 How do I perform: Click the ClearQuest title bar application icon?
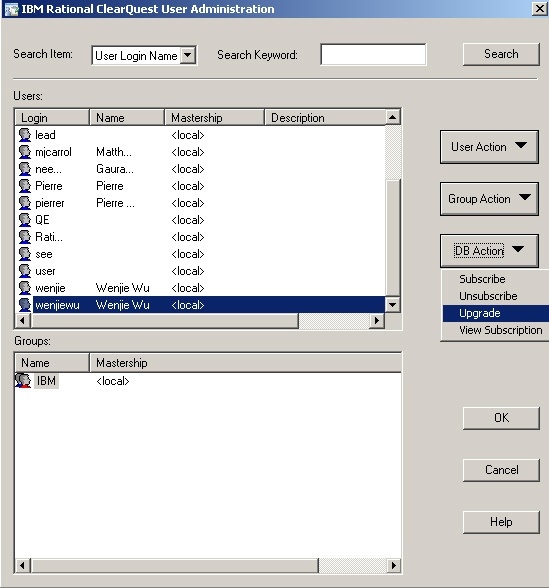point(11,9)
